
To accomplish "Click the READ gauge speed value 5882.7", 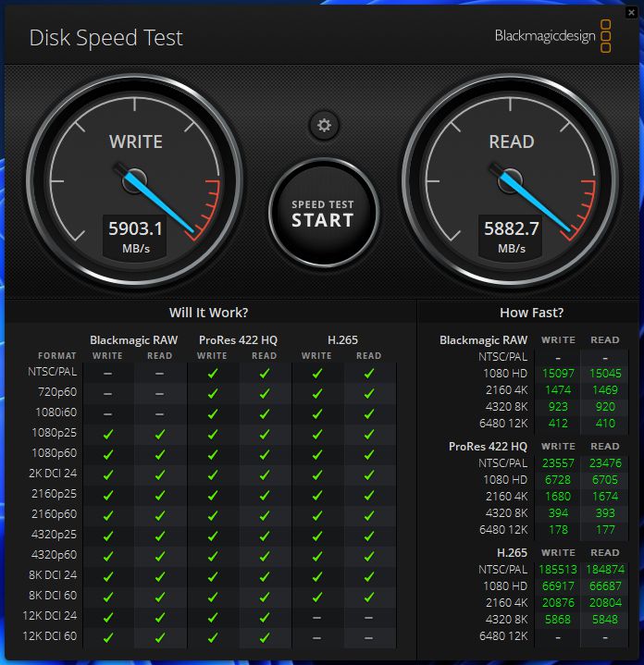I will coord(511,229).
